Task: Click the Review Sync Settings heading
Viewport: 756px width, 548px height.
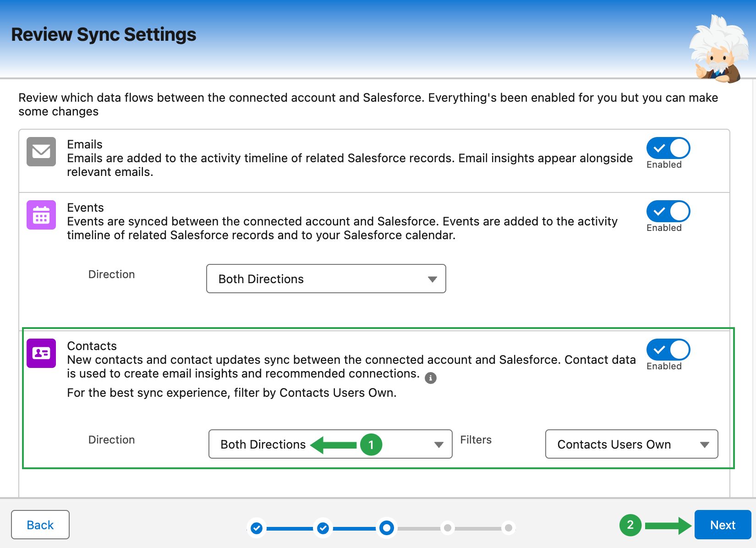Action: click(104, 35)
